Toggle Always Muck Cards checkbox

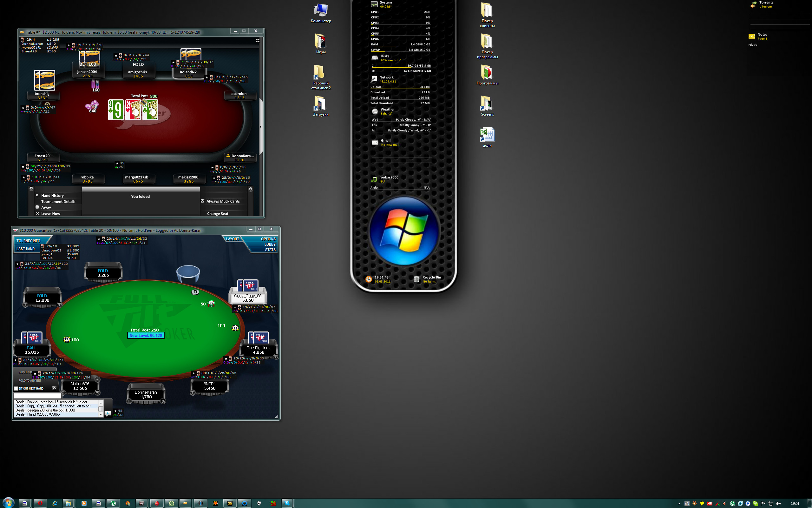(x=203, y=201)
